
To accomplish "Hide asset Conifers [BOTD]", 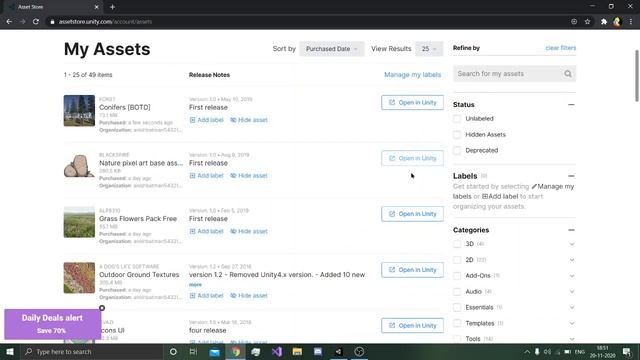I will [249, 120].
